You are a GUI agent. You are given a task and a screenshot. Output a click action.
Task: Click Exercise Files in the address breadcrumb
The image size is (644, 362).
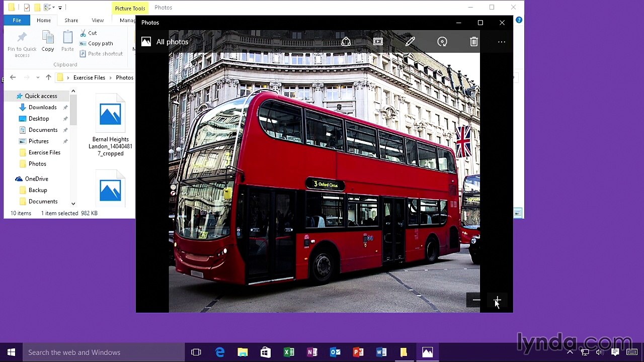tap(89, 77)
